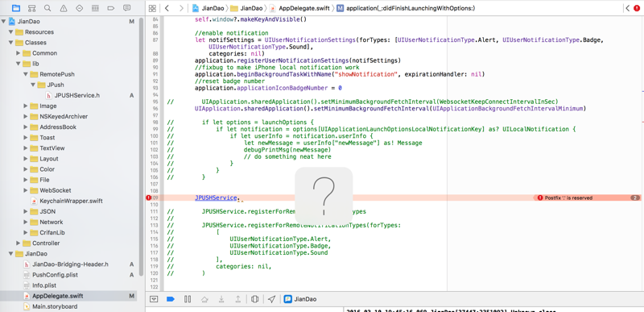
Task: Collapse the JianDao project root
Action: click(x=3, y=22)
